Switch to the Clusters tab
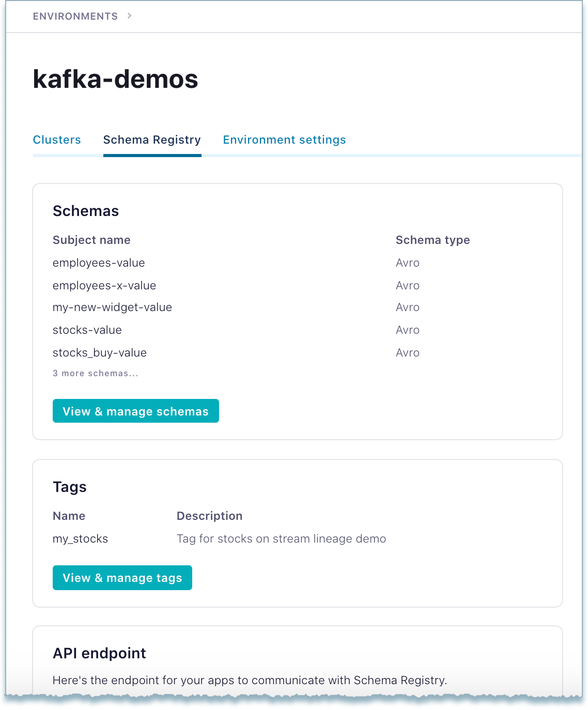588x710 pixels. [x=57, y=140]
